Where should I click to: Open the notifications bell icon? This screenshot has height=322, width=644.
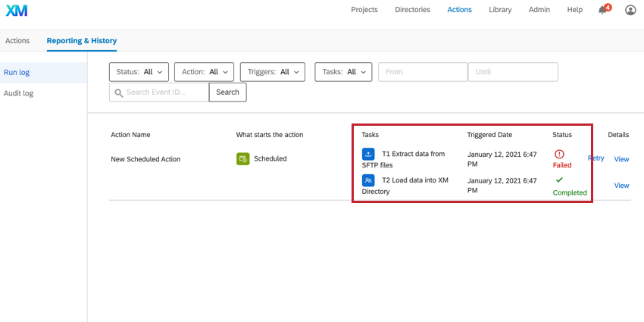602,11
